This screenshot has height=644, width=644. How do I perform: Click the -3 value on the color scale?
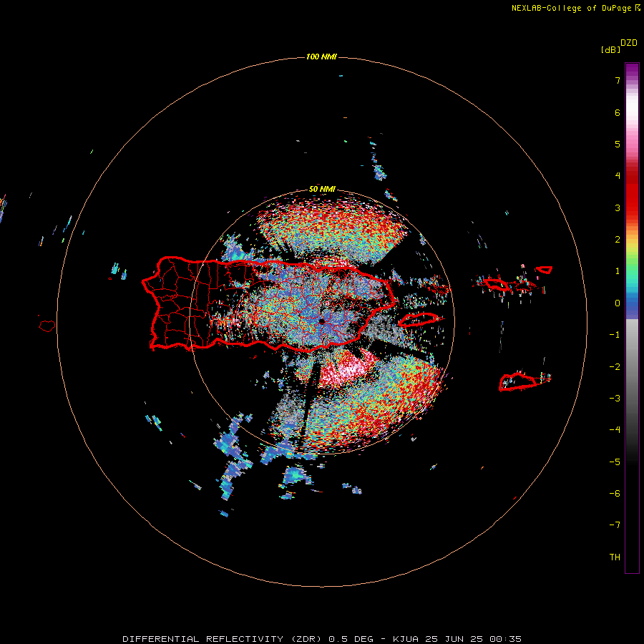(x=615, y=399)
